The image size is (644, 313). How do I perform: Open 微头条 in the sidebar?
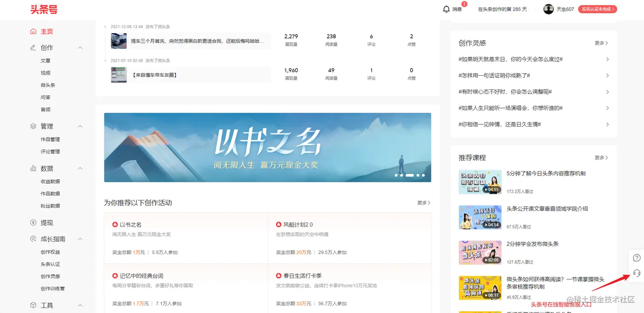click(x=48, y=85)
